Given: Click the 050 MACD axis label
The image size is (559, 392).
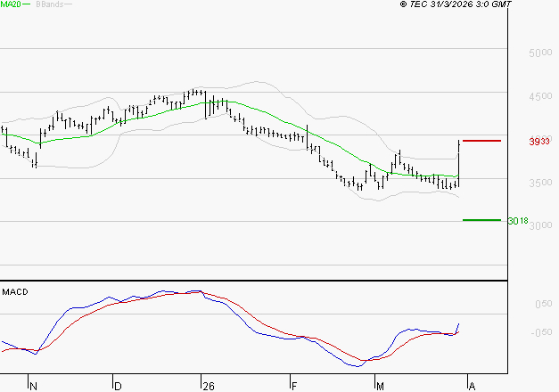Looking at the screenshot, I should click(543, 304).
